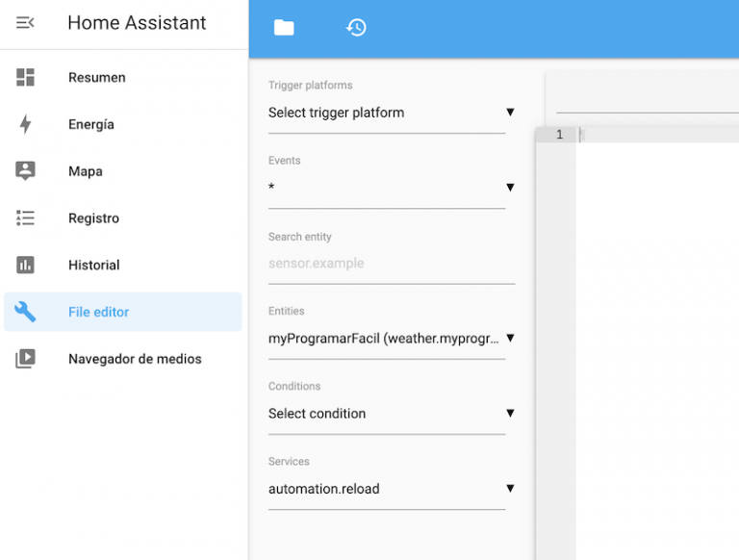
Task: Open the file browser folder icon
Action: click(284, 27)
